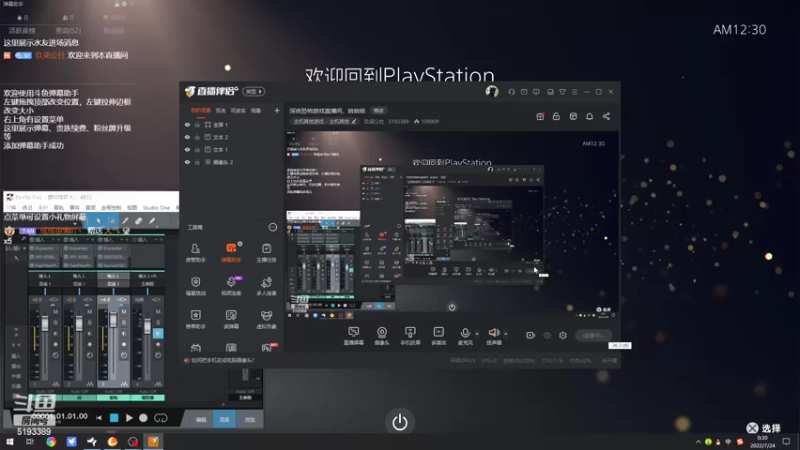Image resolution: width=800 pixels, height=450 pixels.
Task: Click the channel 4 main output fader handle
Action: click(x=147, y=327)
